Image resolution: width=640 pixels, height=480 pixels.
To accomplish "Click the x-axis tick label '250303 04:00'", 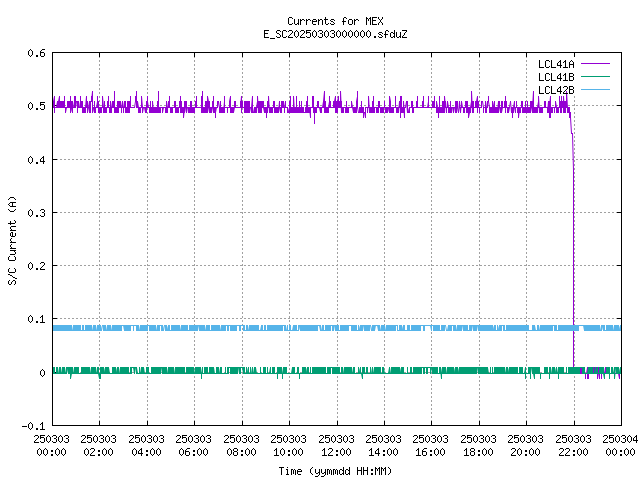I will (146, 445).
